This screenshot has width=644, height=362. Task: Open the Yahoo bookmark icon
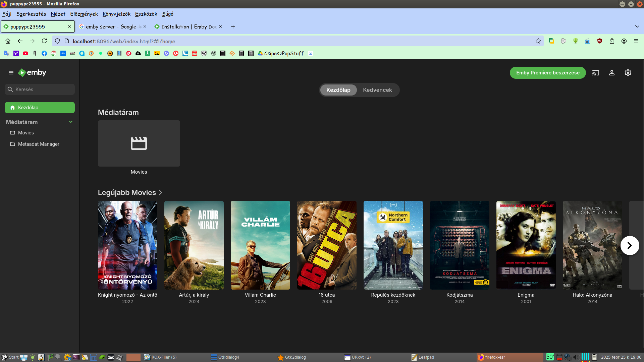click(16, 53)
